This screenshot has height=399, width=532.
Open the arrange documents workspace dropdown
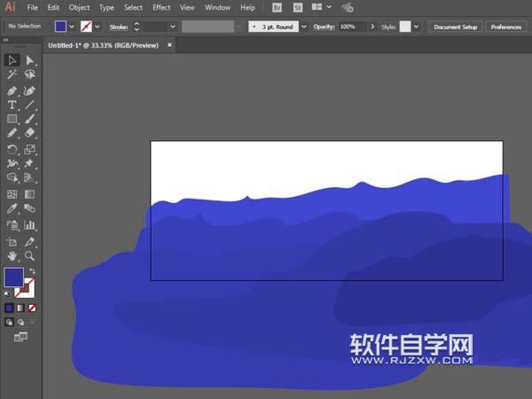click(x=329, y=7)
